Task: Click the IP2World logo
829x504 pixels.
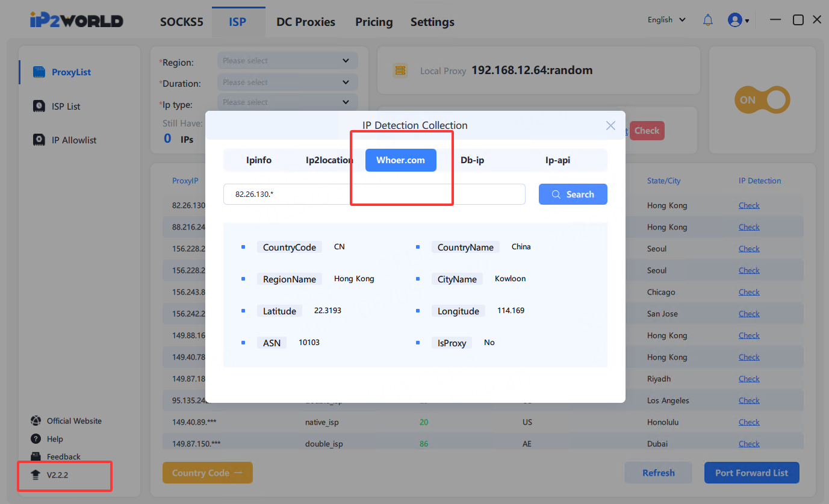Action: (x=76, y=21)
